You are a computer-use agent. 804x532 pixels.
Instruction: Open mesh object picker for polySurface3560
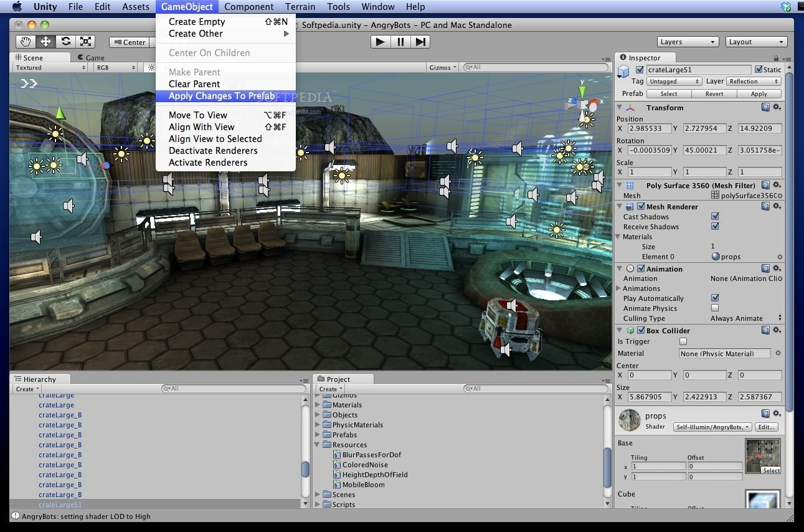pyautogui.click(x=780, y=196)
